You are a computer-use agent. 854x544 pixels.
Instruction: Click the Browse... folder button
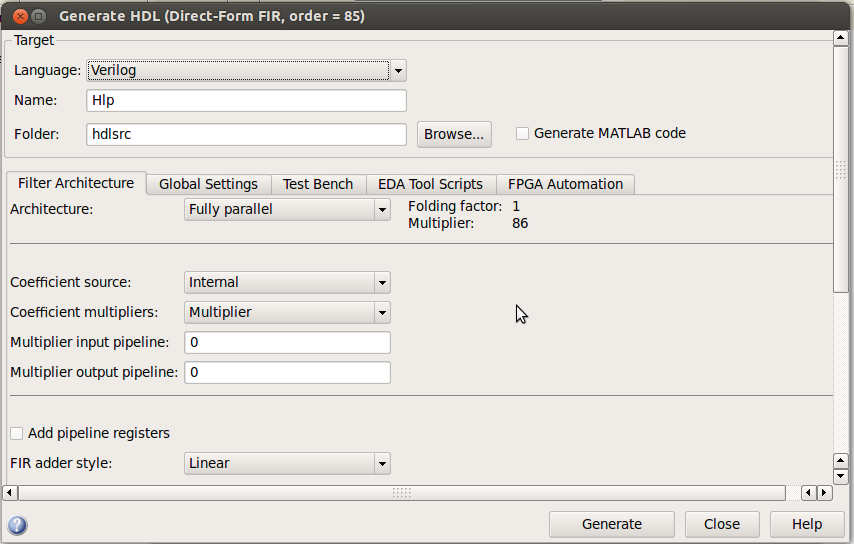[454, 134]
